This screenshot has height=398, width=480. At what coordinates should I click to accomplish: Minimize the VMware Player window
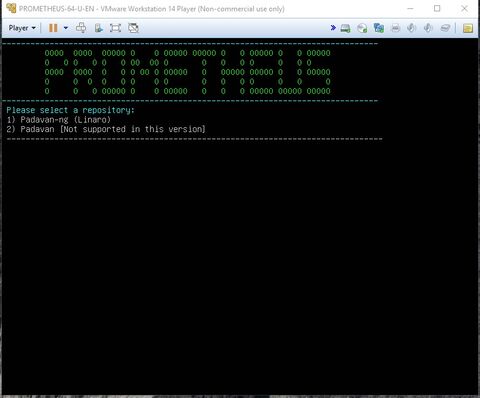click(x=410, y=9)
